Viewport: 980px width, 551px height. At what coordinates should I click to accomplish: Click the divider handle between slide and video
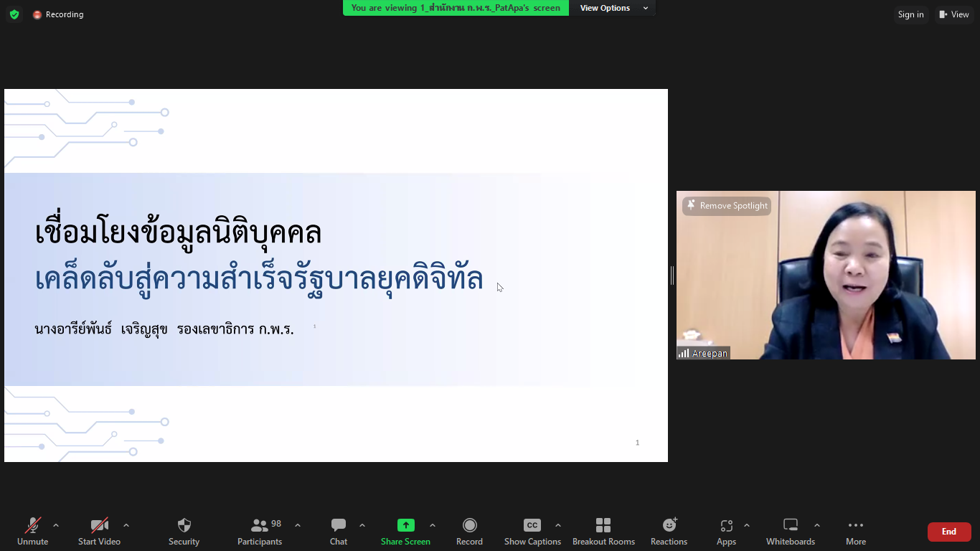[x=672, y=275]
